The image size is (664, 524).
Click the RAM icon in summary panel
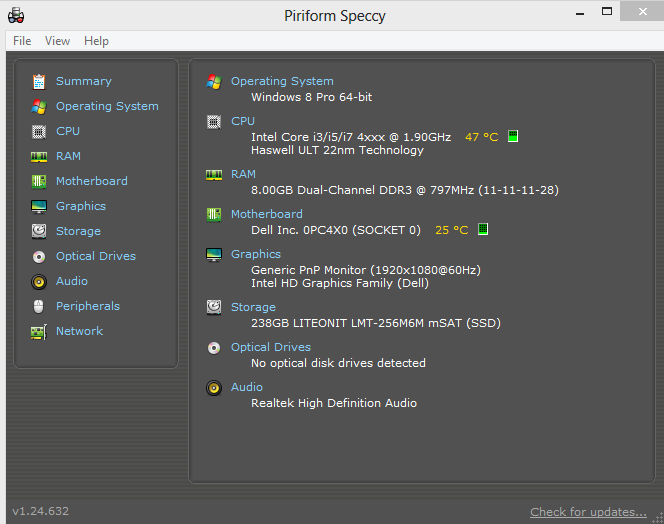[214, 175]
